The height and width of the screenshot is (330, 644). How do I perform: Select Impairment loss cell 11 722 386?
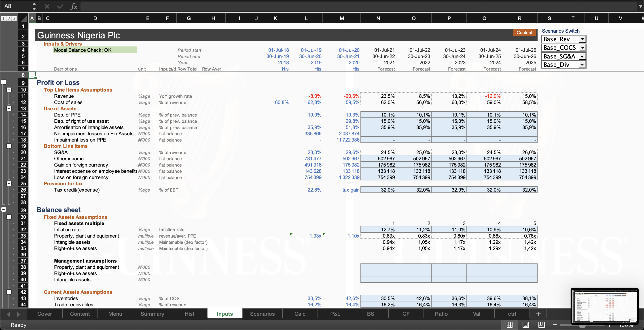click(342, 140)
